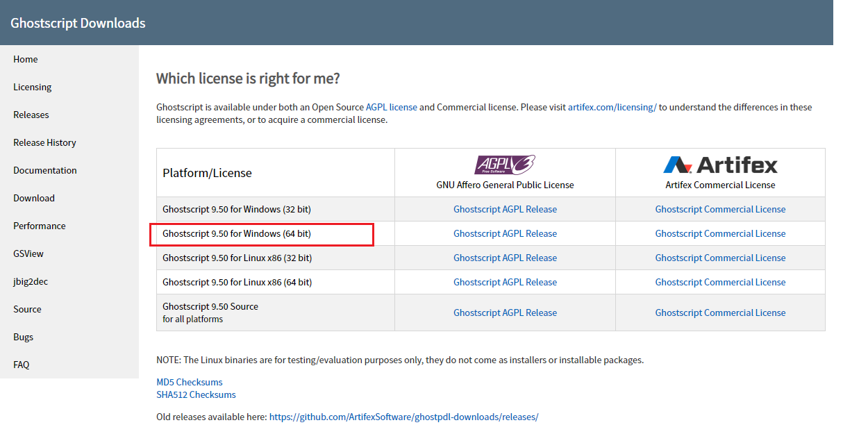Open the MD5 Checksums link
This screenshot has width=868, height=425.
pyautogui.click(x=190, y=382)
